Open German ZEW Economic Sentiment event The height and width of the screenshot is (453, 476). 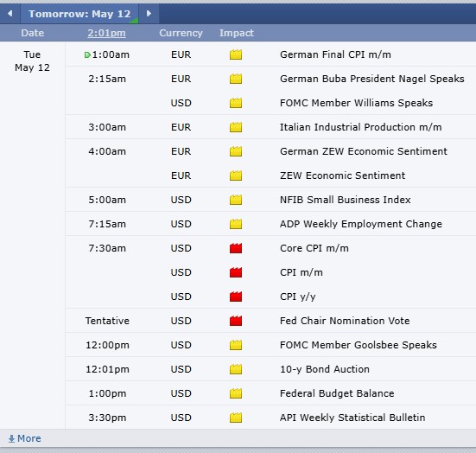coord(364,151)
